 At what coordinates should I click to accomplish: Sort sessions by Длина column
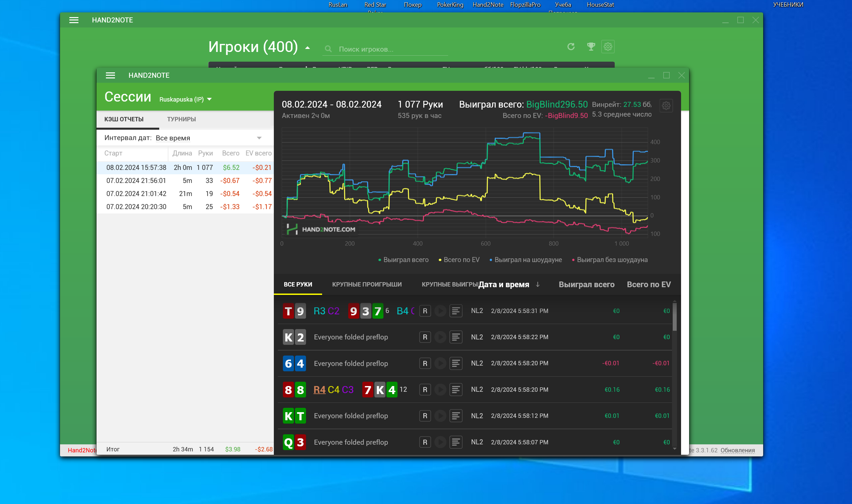pos(182,153)
